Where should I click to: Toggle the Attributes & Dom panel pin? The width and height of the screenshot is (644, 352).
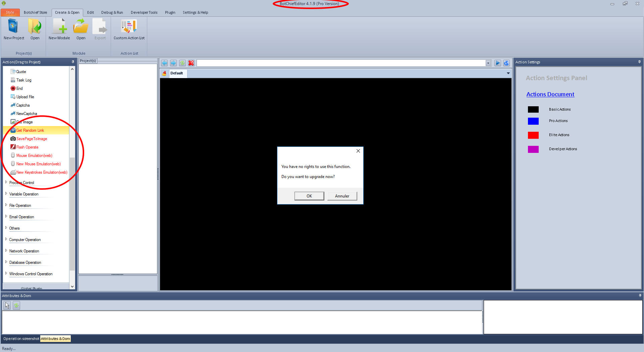point(640,295)
